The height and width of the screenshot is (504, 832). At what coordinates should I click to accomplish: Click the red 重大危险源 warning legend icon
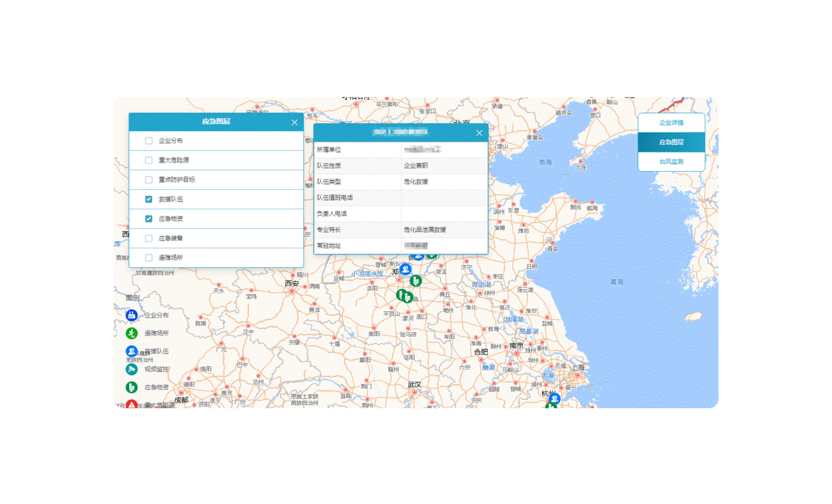tap(132, 404)
